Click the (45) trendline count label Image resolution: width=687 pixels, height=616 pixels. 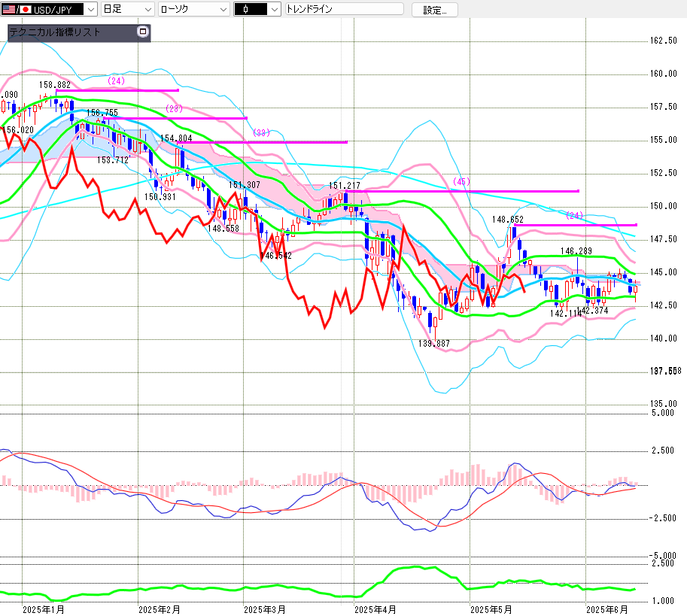click(461, 181)
